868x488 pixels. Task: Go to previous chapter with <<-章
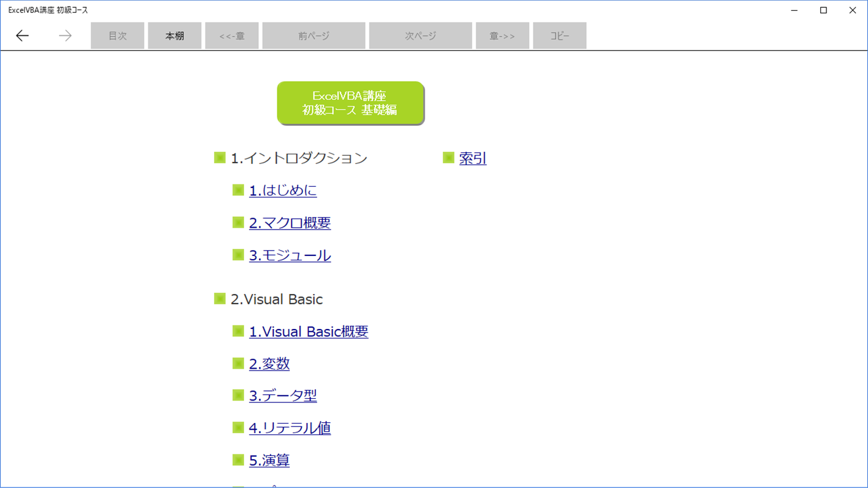(x=232, y=36)
